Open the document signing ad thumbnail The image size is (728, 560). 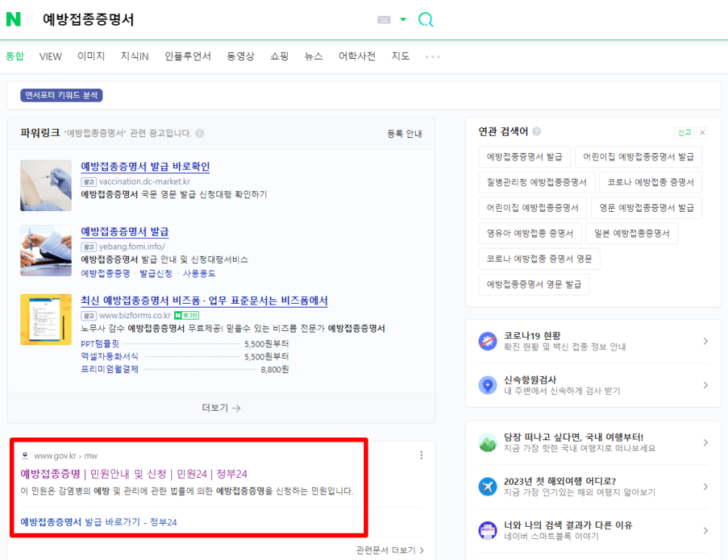tap(46, 251)
